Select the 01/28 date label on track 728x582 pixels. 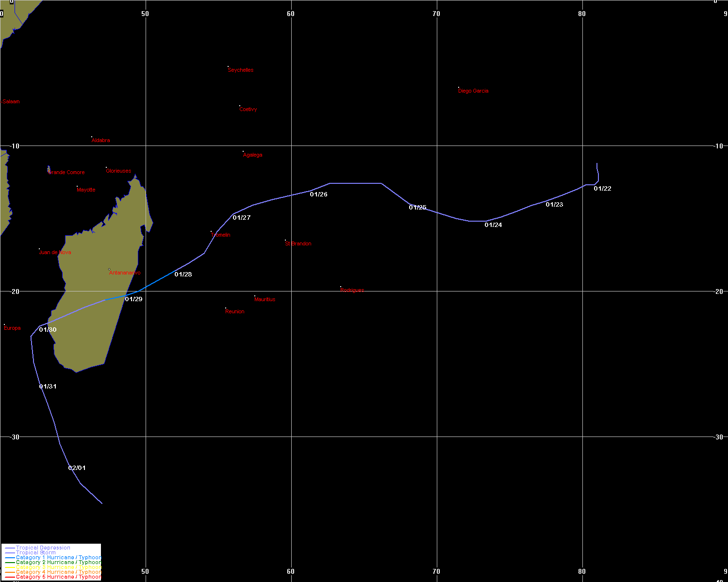click(x=183, y=275)
